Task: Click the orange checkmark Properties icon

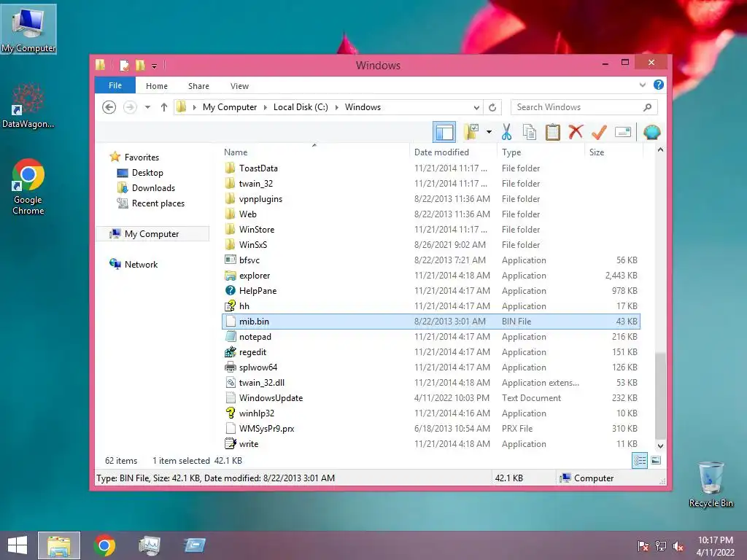Action: pyautogui.click(x=599, y=132)
